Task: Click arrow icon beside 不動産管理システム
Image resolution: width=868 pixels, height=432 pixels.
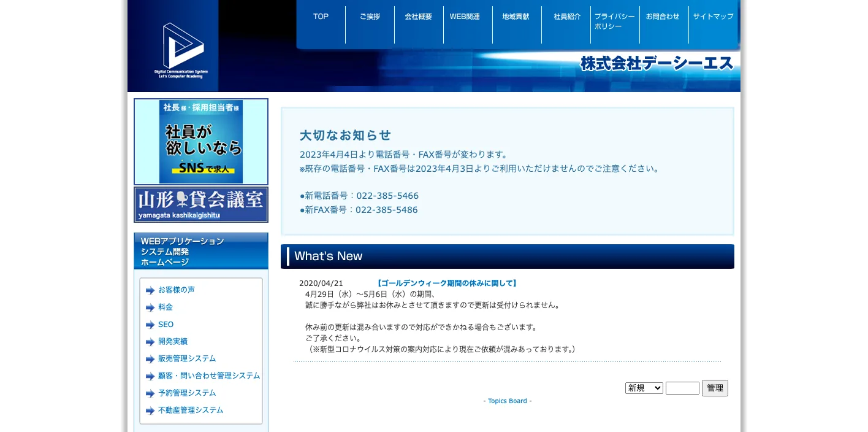Action: click(x=150, y=411)
